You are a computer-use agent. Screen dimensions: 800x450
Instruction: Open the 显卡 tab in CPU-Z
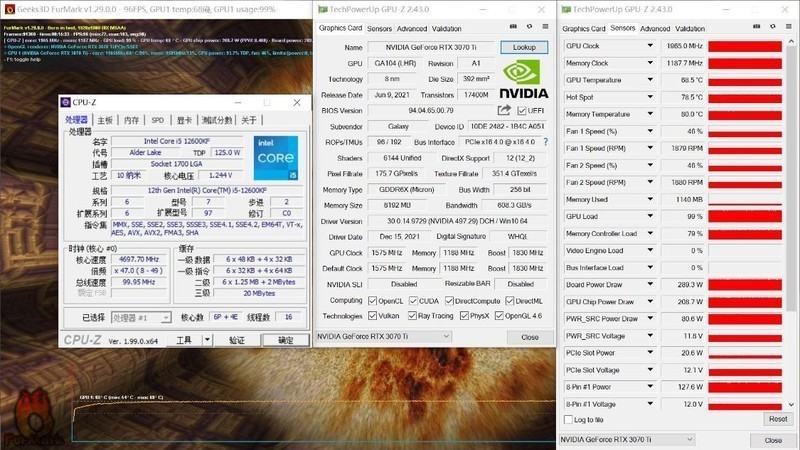(x=184, y=120)
